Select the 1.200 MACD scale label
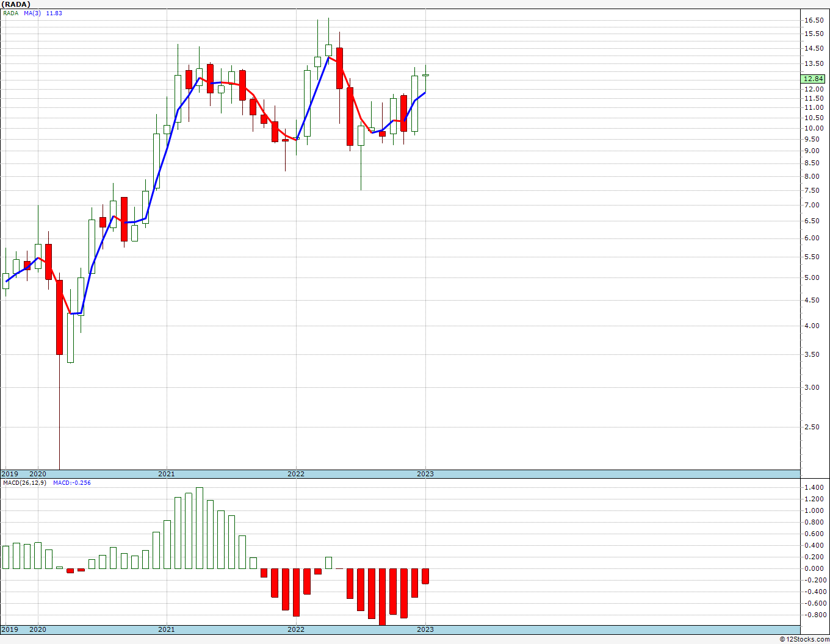Screen dimensions: 830x644 814,499
